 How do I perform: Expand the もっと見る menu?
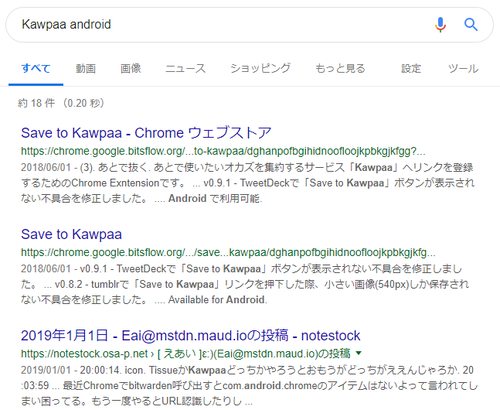tap(340, 69)
